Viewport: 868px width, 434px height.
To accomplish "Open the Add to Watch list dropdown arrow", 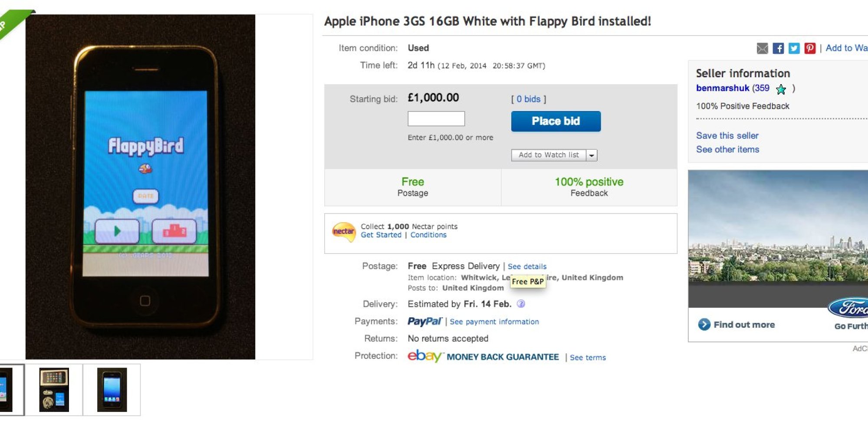I will (591, 155).
